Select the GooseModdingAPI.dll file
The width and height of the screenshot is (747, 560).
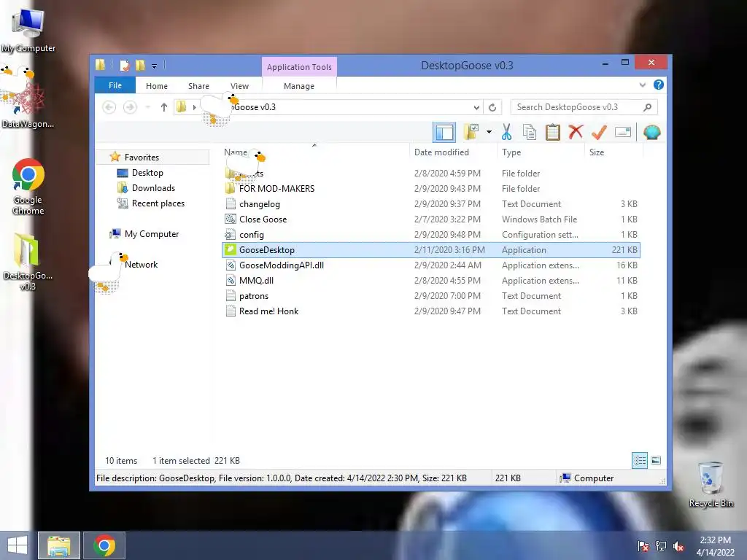point(281,265)
